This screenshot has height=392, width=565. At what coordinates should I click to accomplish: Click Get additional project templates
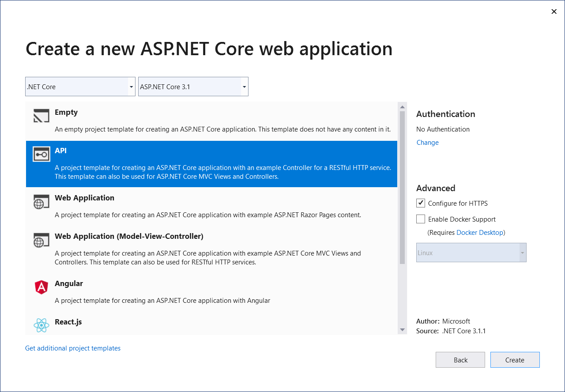coord(72,348)
